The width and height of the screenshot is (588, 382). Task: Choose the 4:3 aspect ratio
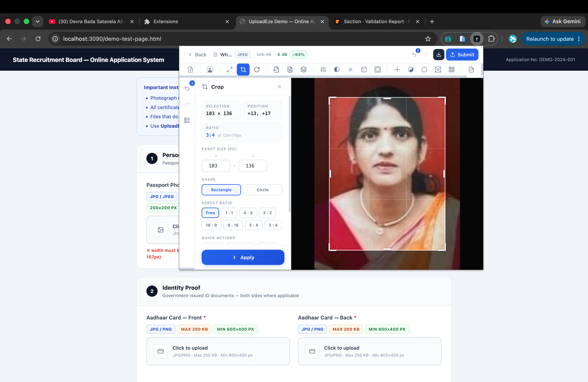click(248, 213)
